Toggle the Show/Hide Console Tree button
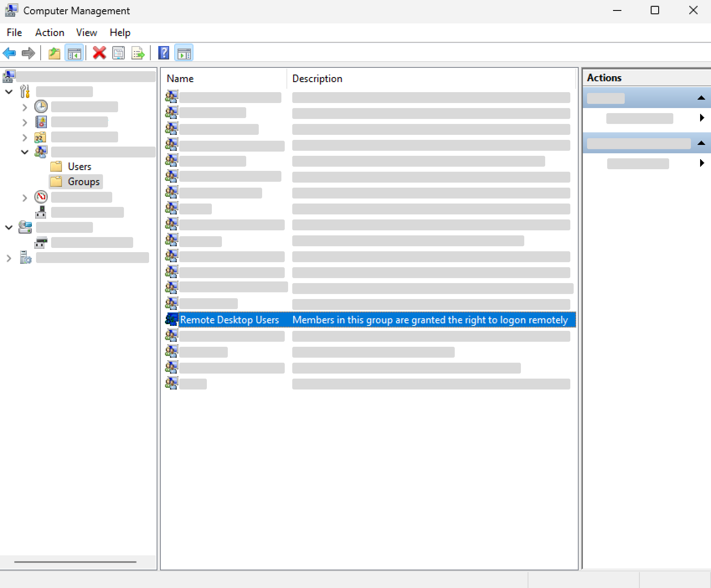 (74, 53)
